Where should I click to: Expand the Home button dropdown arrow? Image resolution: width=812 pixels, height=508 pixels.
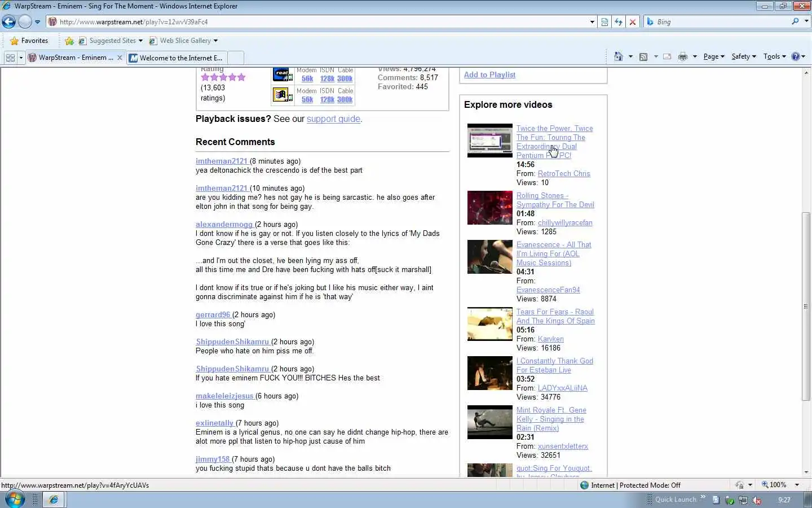coord(630,56)
